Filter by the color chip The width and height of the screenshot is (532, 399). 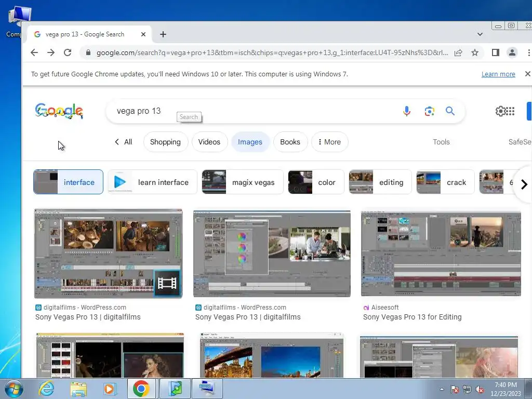pyautogui.click(x=316, y=182)
